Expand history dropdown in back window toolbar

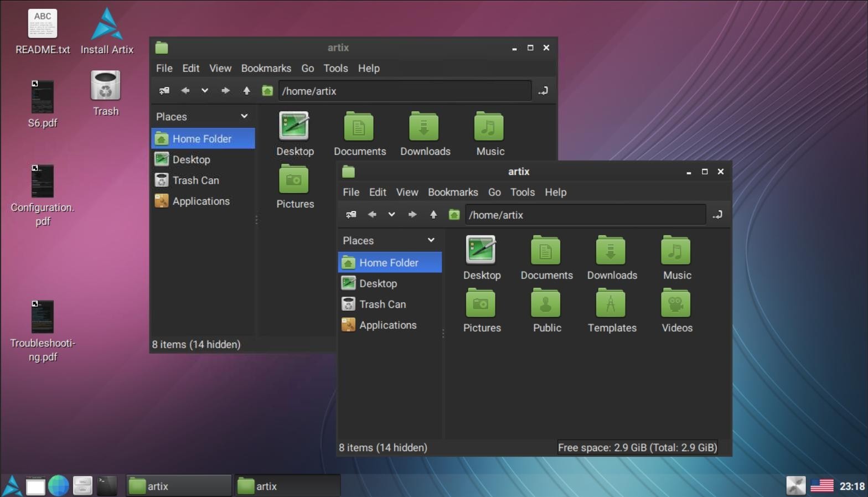tap(205, 90)
